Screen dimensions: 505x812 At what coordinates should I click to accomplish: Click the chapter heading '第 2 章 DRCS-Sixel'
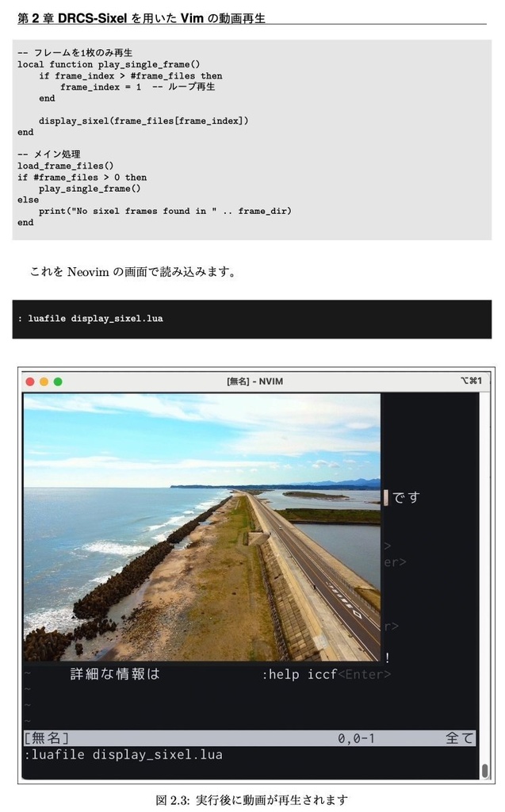click(x=72, y=18)
